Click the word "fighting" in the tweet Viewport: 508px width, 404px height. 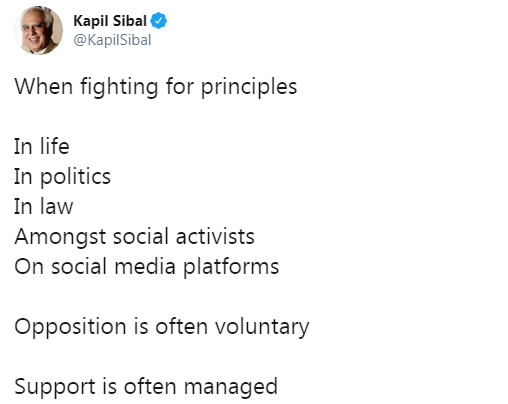tap(119, 87)
